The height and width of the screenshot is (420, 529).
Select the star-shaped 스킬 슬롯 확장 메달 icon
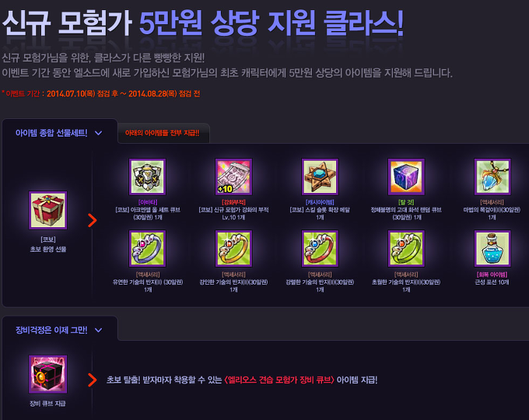320,177
